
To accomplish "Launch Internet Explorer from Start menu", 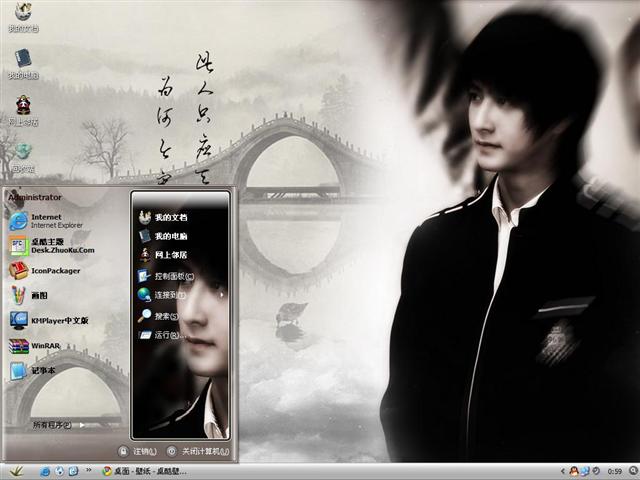I will (46, 221).
